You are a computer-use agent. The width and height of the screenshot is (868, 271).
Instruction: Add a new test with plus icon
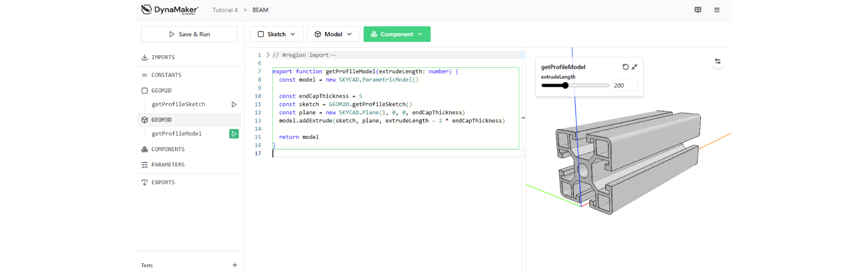pyautogui.click(x=235, y=265)
